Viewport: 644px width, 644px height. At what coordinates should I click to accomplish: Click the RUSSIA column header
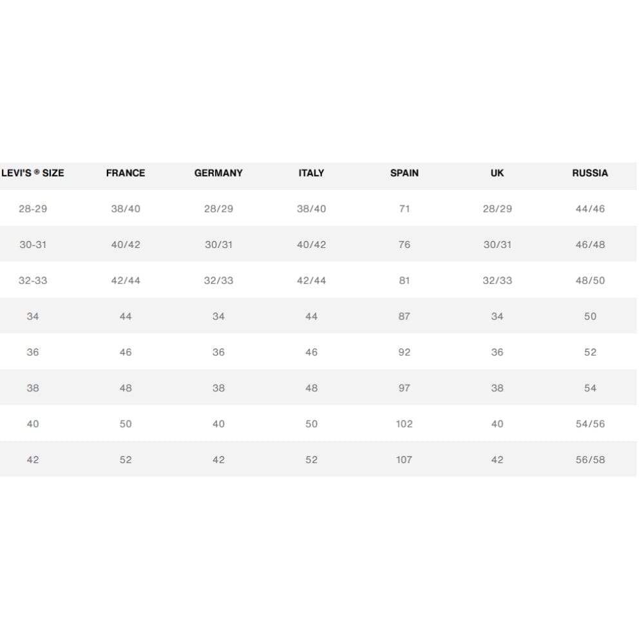click(590, 173)
